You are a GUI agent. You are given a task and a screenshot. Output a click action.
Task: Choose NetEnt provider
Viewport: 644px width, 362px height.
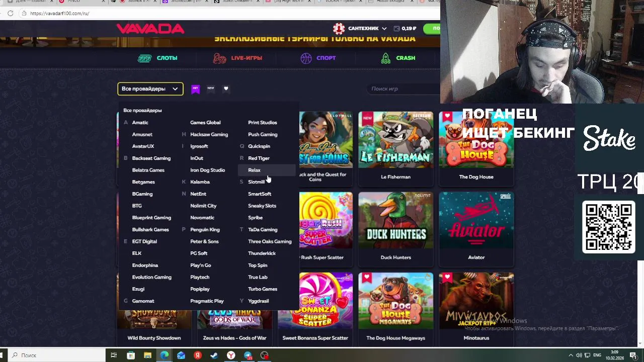coord(198,194)
